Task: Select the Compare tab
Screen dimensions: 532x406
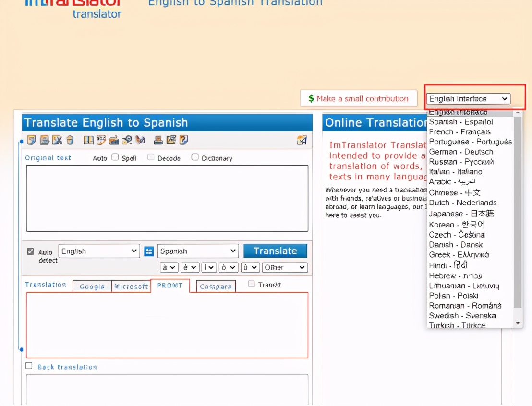Action: 216,287
